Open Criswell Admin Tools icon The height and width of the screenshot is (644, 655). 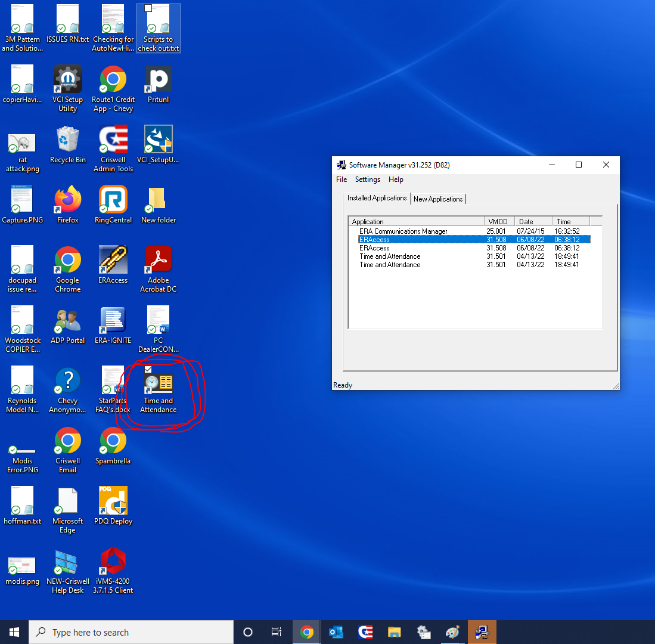pyautogui.click(x=113, y=149)
